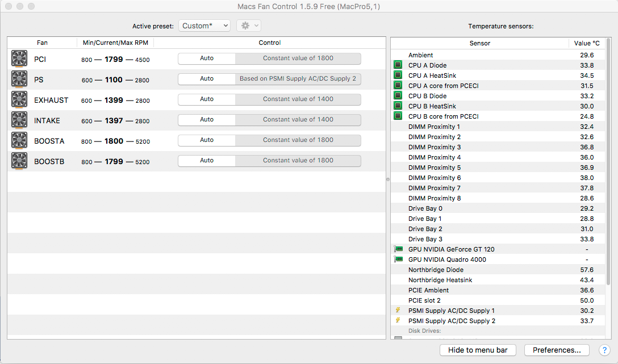618x364 pixels.
Task: Click PSMI Supply 1 lightning bolt icon
Action: (x=398, y=310)
